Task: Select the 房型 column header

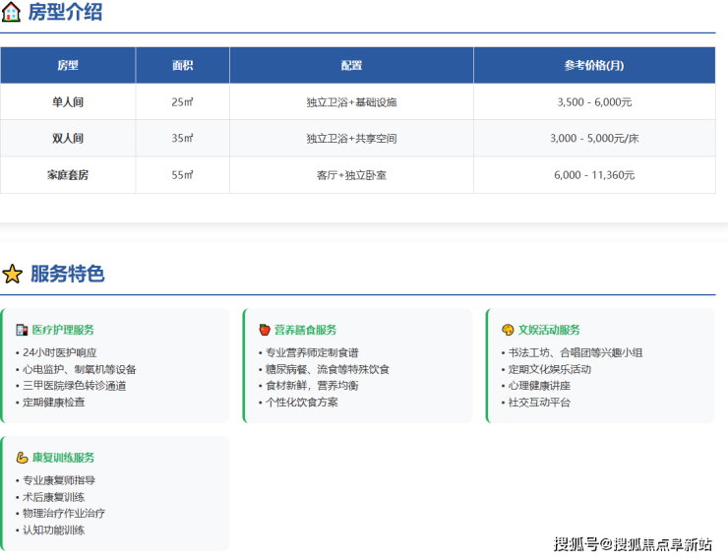Action: coord(68,66)
